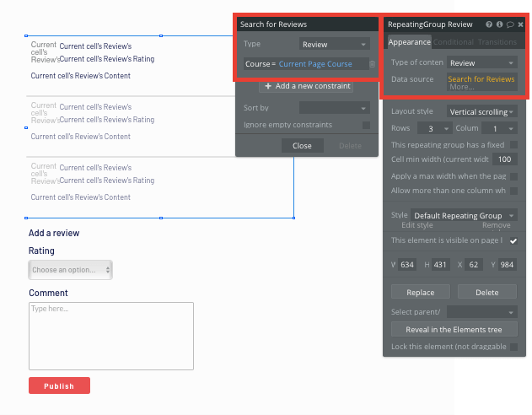Switch to the Conditional tab
The image size is (532, 415).
[x=454, y=42]
